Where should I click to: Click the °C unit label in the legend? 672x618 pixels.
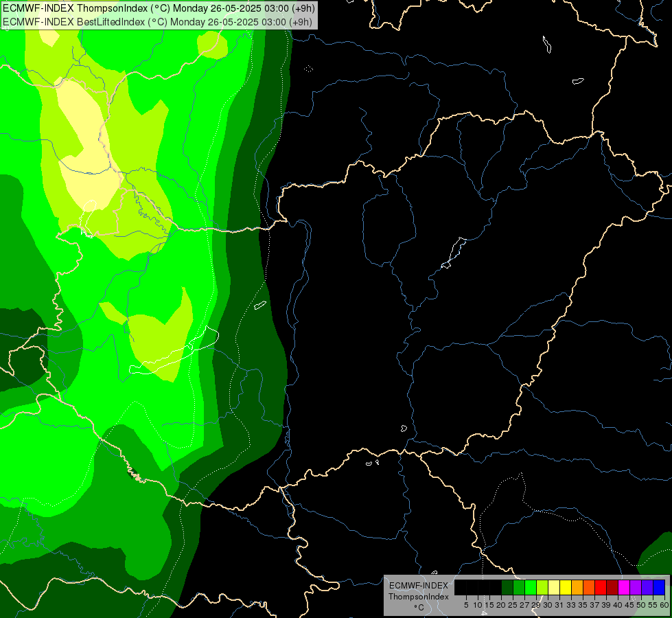pyautogui.click(x=419, y=608)
